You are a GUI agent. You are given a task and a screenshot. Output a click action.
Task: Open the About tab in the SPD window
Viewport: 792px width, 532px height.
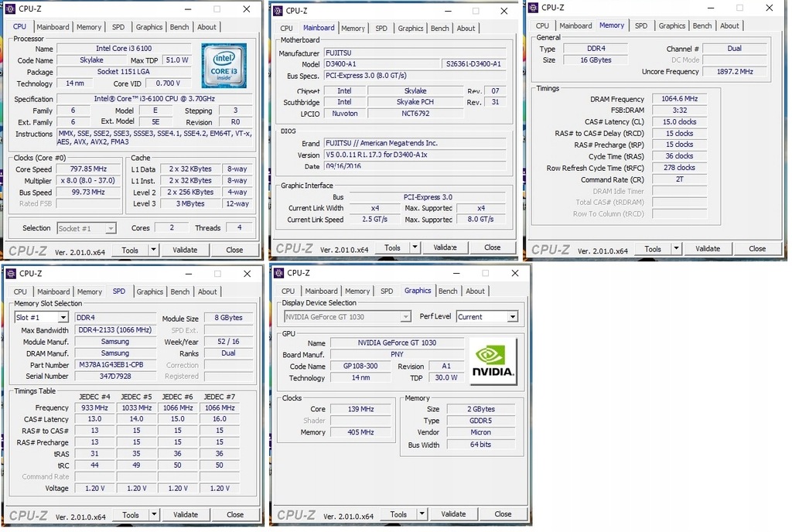coord(207,292)
